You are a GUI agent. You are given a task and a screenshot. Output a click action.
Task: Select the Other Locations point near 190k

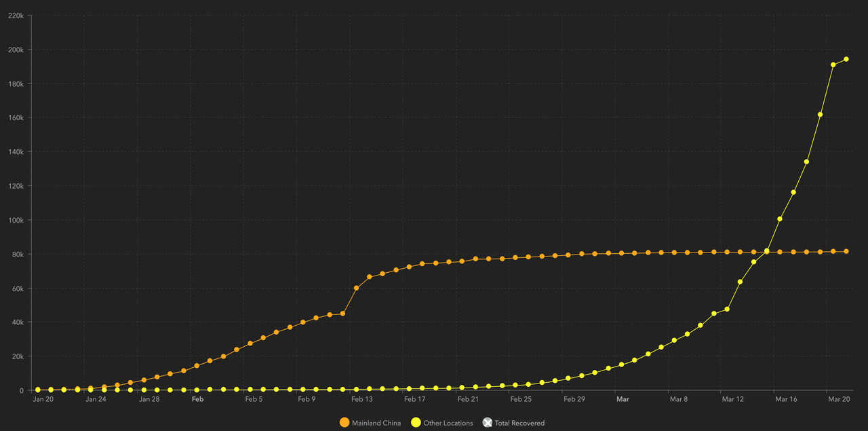click(x=833, y=65)
